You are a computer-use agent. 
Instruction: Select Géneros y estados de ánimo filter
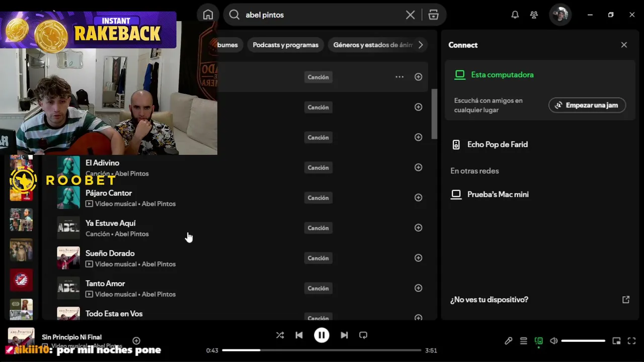pos(373,45)
